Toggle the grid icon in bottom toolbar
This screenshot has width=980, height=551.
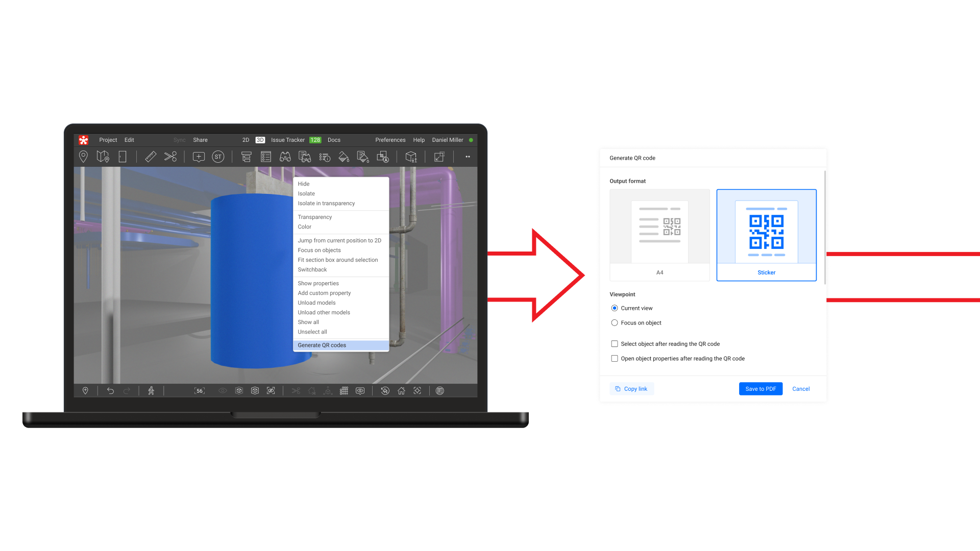click(344, 391)
